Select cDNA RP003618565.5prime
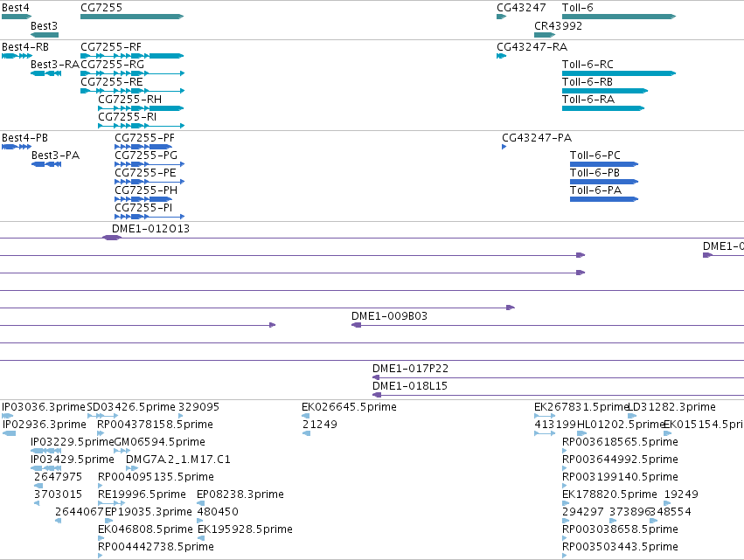This screenshot has height=560, width=744. (x=564, y=451)
